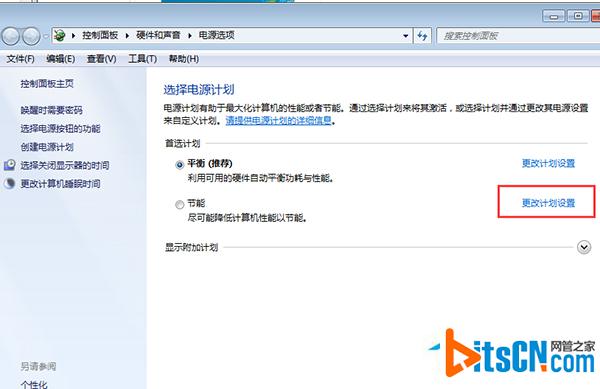Open 创建电源计划 sidebar link
This screenshot has height=389, width=600.
pyautogui.click(x=47, y=147)
